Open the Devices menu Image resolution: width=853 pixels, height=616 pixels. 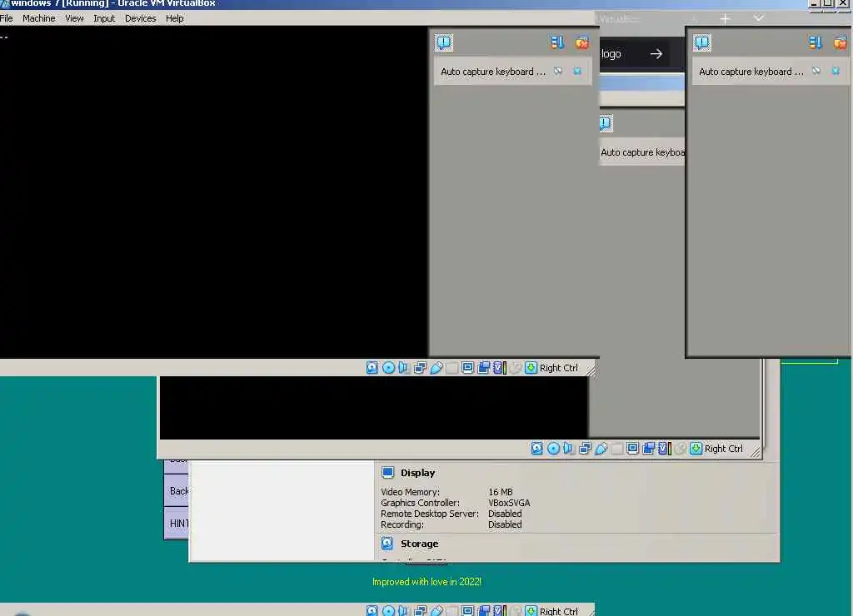[x=140, y=18]
